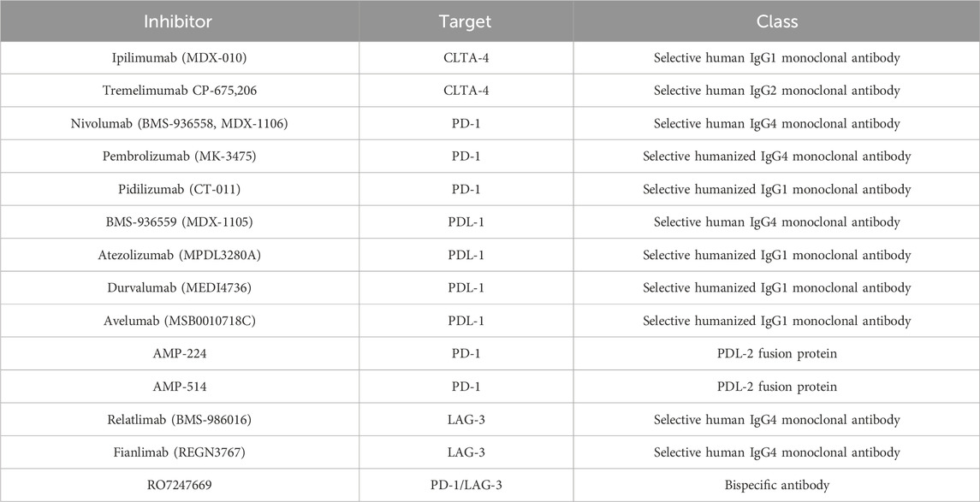Click the Class column header
The image size is (980, 502).
pos(776,19)
